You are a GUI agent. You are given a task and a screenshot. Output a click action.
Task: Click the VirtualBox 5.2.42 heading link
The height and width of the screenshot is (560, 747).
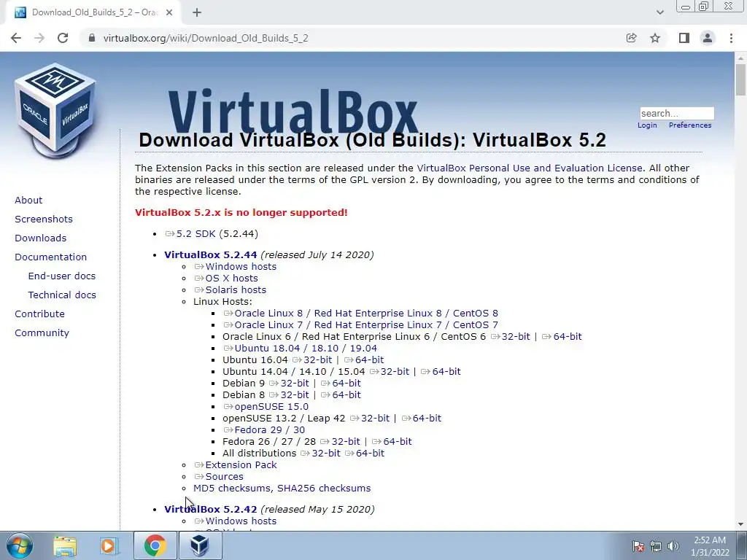tap(211, 510)
